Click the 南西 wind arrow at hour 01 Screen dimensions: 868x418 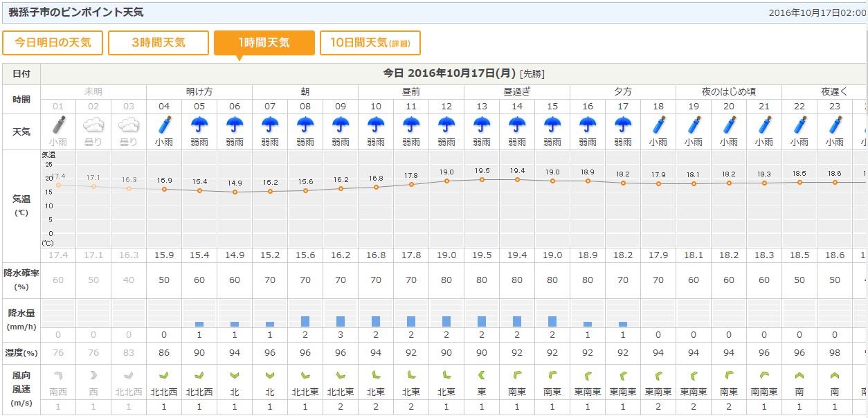[58, 375]
